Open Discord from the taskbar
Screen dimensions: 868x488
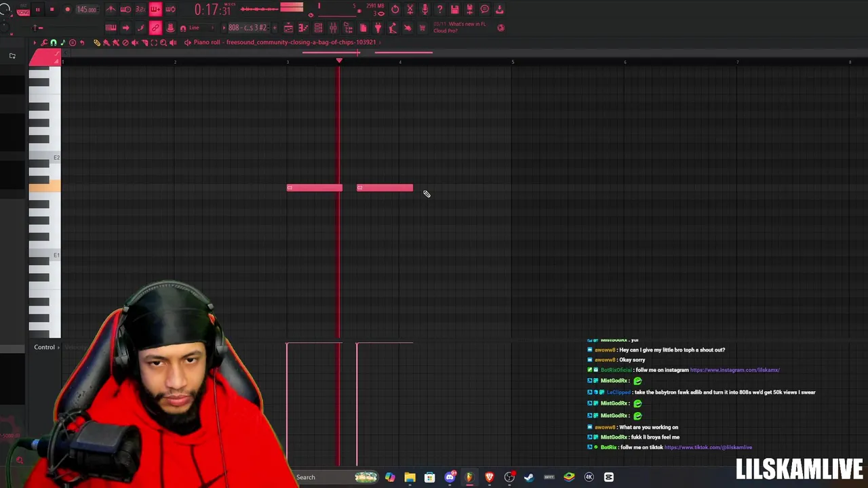coord(450,477)
